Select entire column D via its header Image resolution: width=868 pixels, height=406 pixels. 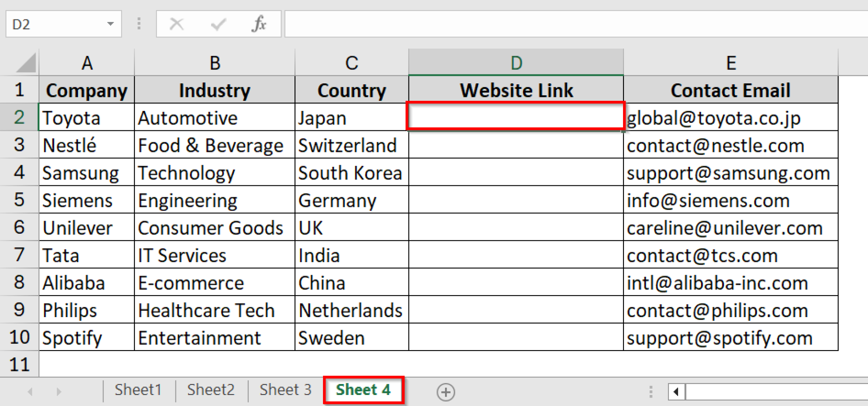[x=515, y=62]
